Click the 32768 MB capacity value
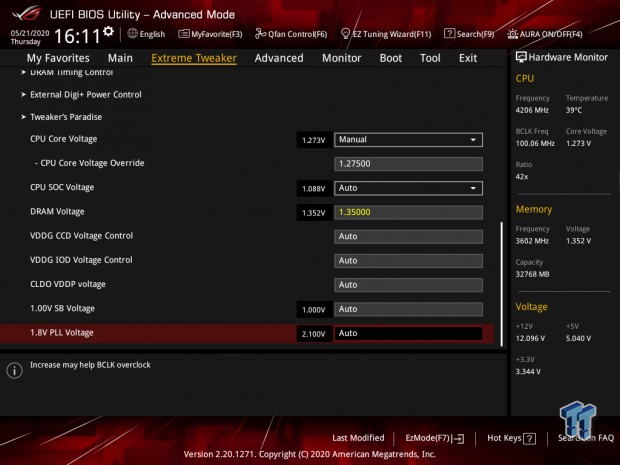620x465 pixels. pos(532,274)
